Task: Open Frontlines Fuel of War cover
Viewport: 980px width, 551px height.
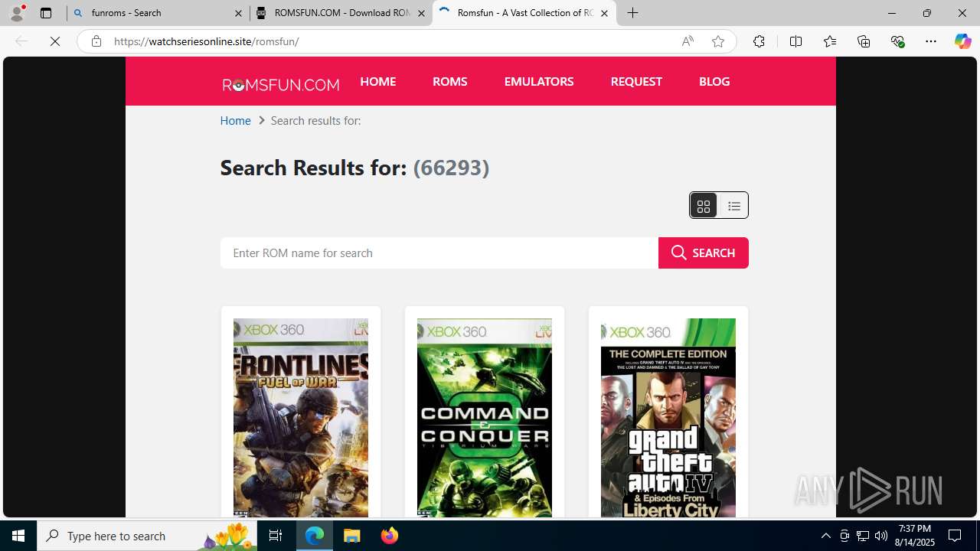Action: click(301, 418)
